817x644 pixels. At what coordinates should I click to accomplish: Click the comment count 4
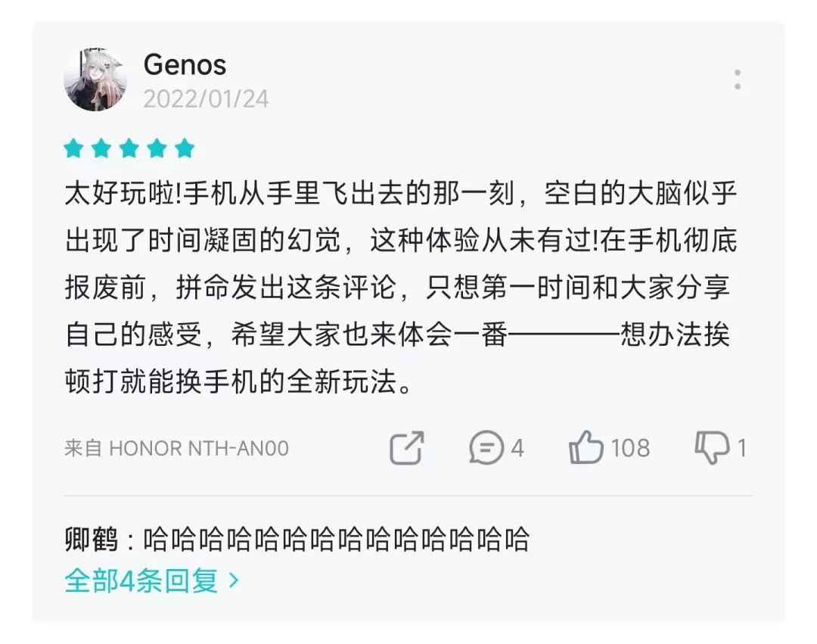(517, 448)
